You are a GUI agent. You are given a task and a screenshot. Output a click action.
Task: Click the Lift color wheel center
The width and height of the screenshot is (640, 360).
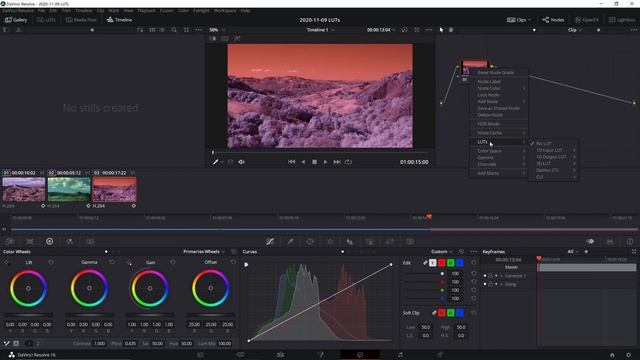click(x=28, y=288)
